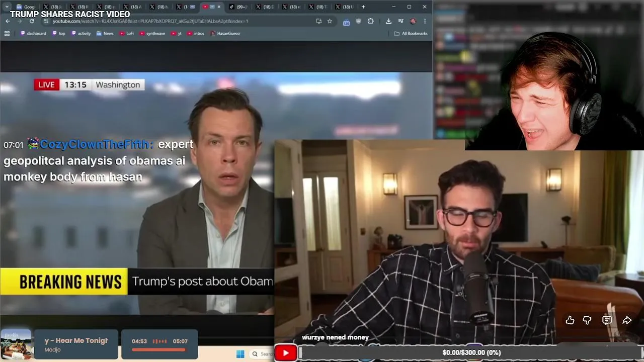Open the News bookmark
The width and height of the screenshot is (644, 362).
105,33
